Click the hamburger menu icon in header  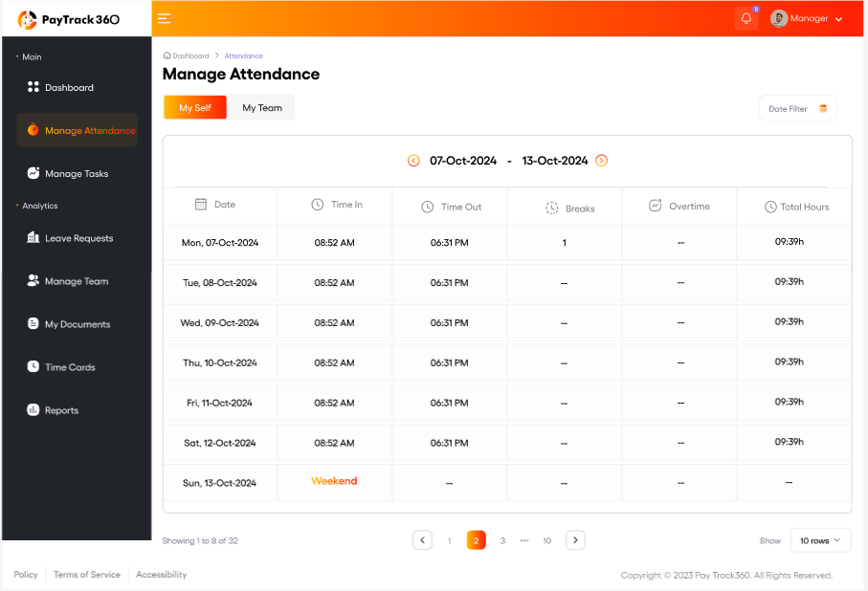(x=164, y=18)
